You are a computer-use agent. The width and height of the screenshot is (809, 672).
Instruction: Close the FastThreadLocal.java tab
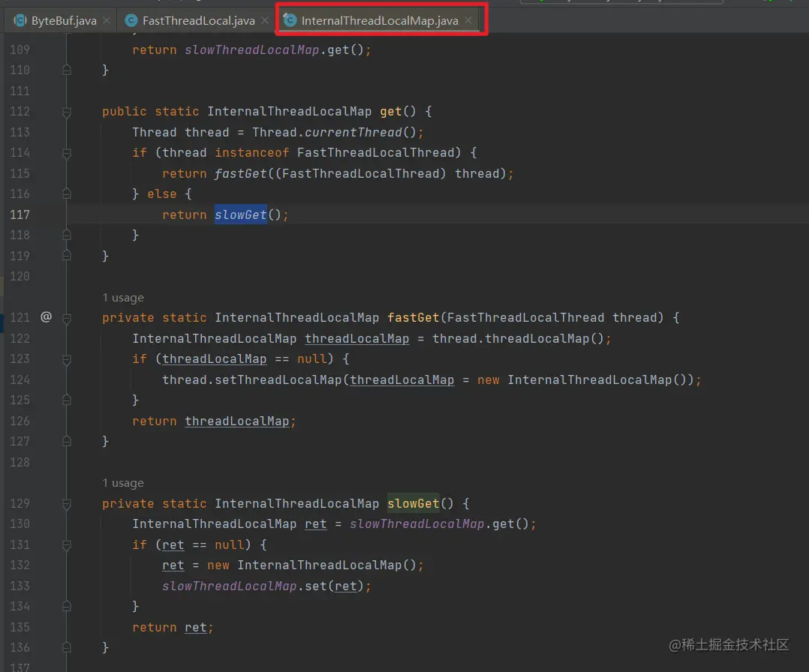[265, 20]
